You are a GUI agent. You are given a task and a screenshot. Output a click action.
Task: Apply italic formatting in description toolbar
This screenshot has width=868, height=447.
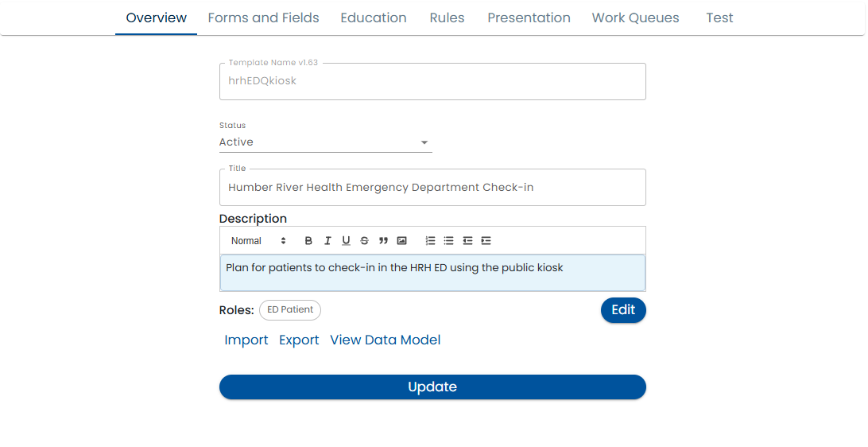[x=327, y=241]
